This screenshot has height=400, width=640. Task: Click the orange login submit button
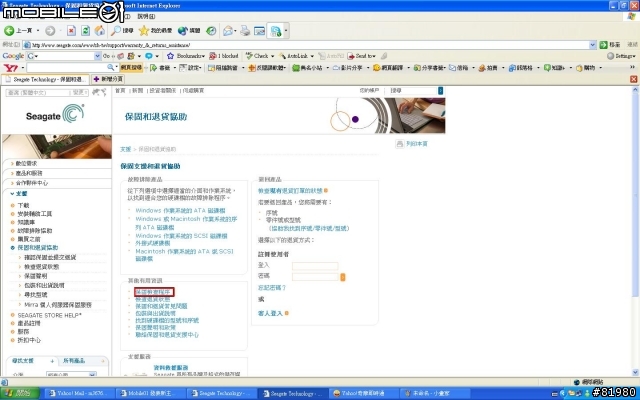[343, 277]
